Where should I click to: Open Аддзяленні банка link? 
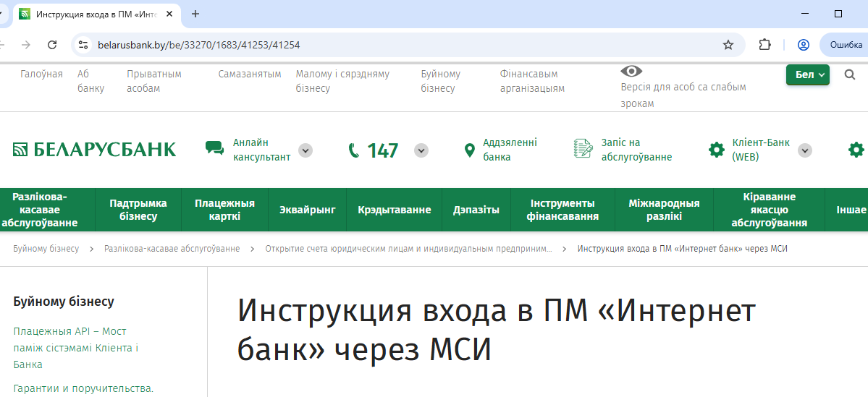pyautogui.click(x=510, y=150)
